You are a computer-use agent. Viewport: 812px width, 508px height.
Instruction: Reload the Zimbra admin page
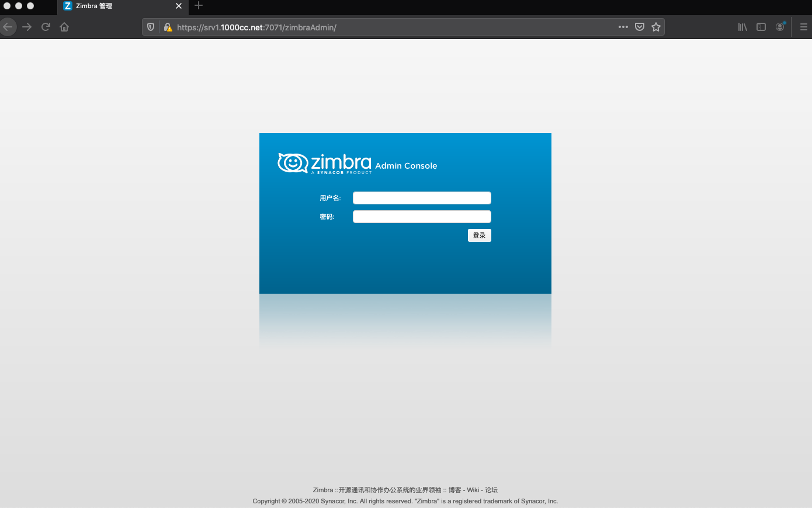point(46,27)
